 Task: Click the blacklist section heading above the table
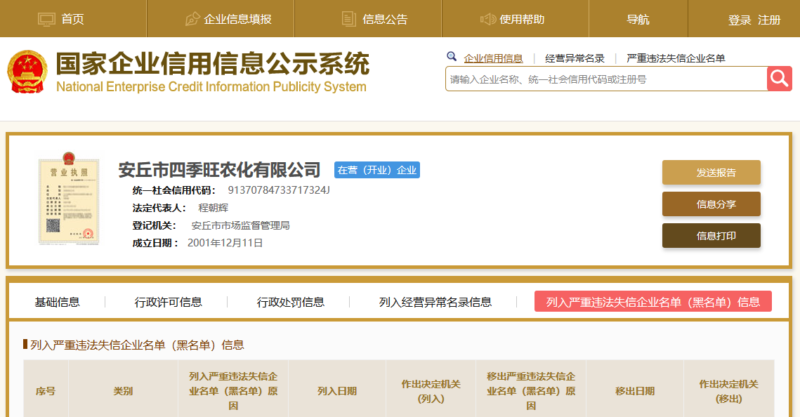(137, 345)
